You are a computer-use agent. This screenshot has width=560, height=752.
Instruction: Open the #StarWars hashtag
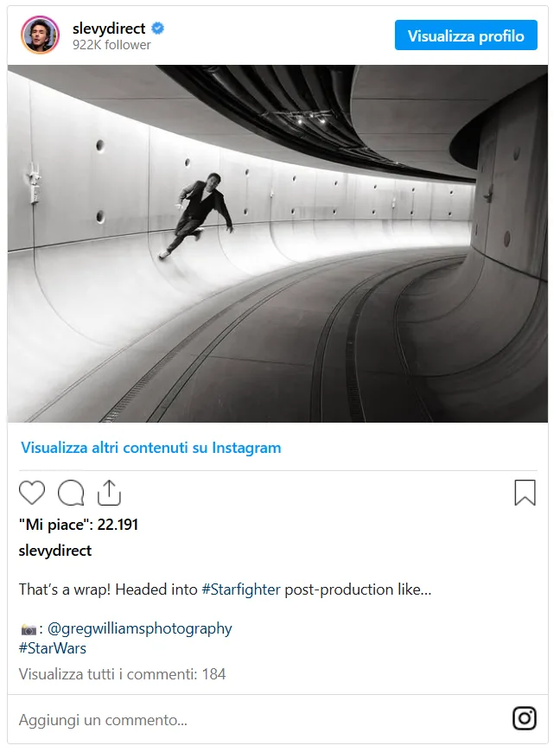pyautogui.click(x=53, y=648)
